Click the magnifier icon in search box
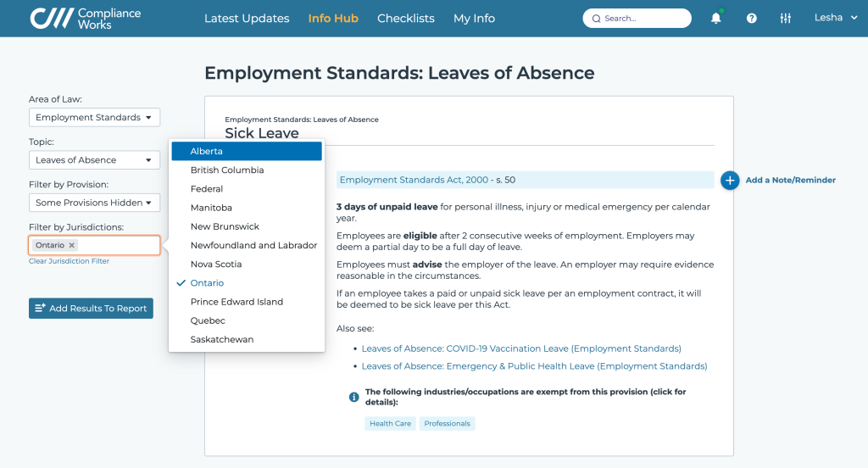868x468 pixels. 596,19
